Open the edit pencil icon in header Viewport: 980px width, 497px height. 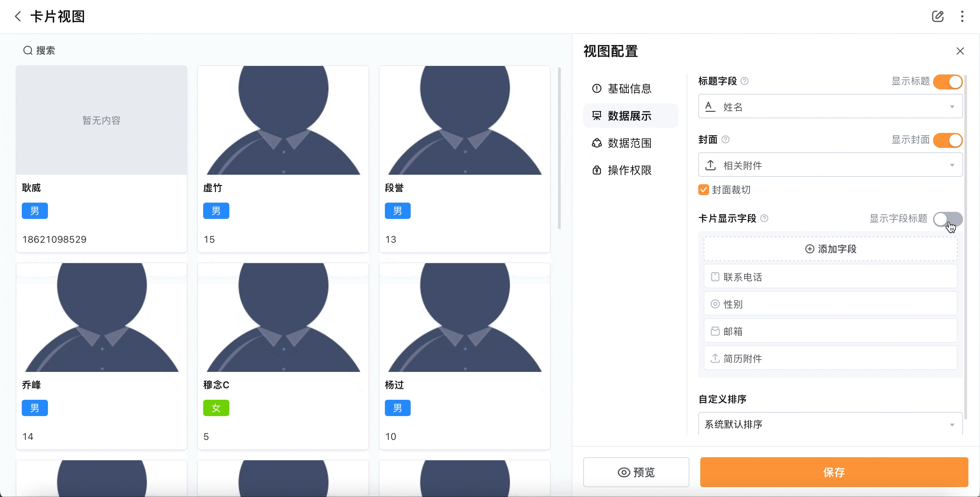click(x=938, y=16)
